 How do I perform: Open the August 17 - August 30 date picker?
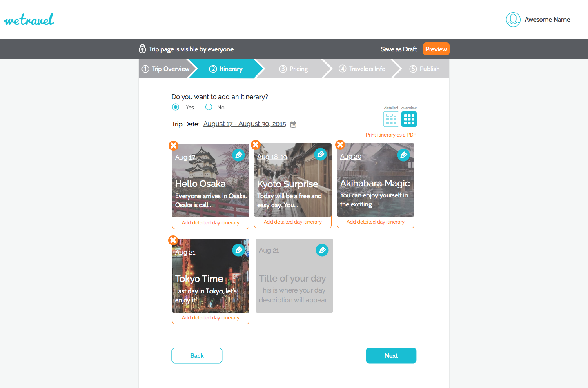(245, 124)
